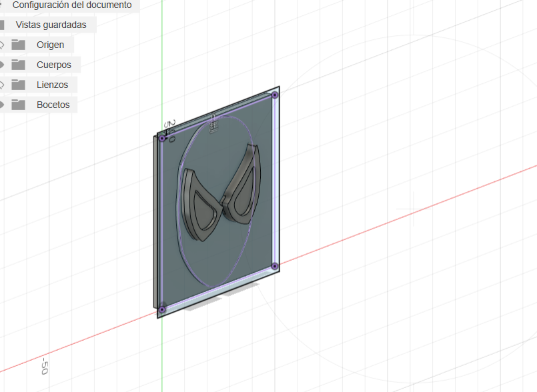Select the top-right purple sketch point

click(275, 95)
